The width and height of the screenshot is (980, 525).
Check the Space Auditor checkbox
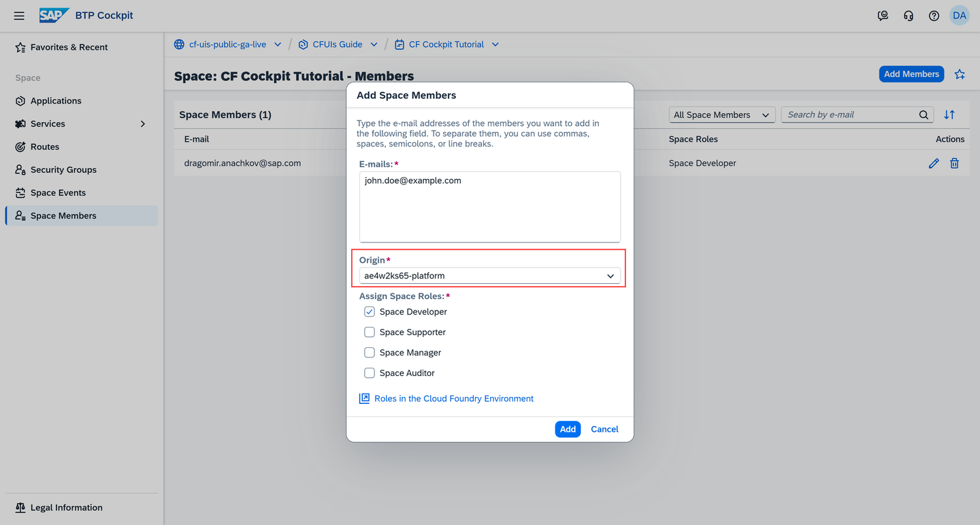point(370,373)
